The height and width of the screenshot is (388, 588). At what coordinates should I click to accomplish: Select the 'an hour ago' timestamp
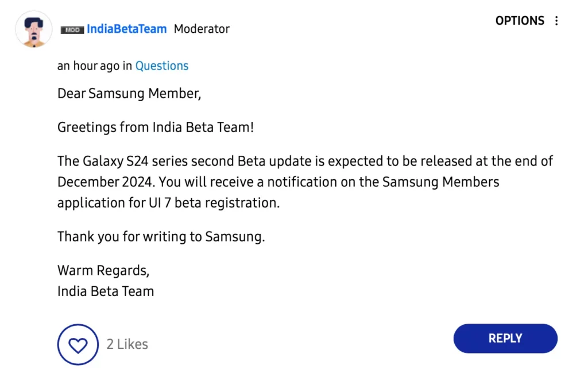88,66
